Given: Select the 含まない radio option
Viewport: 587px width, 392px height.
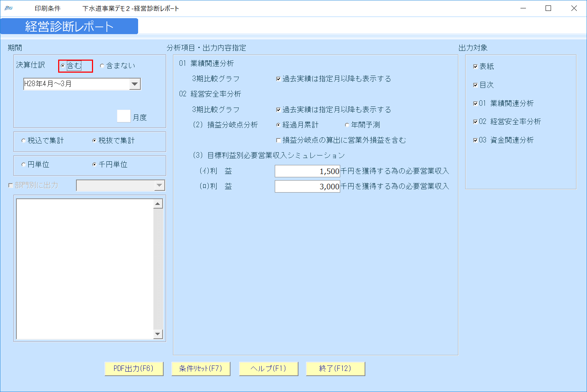Looking at the screenshot, I should [x=102, y=66].
